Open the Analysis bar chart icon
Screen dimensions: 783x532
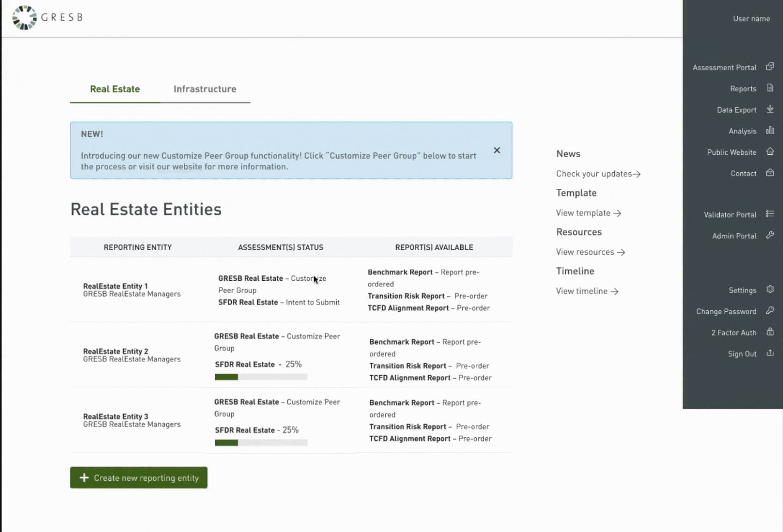[x=770, y=131]
